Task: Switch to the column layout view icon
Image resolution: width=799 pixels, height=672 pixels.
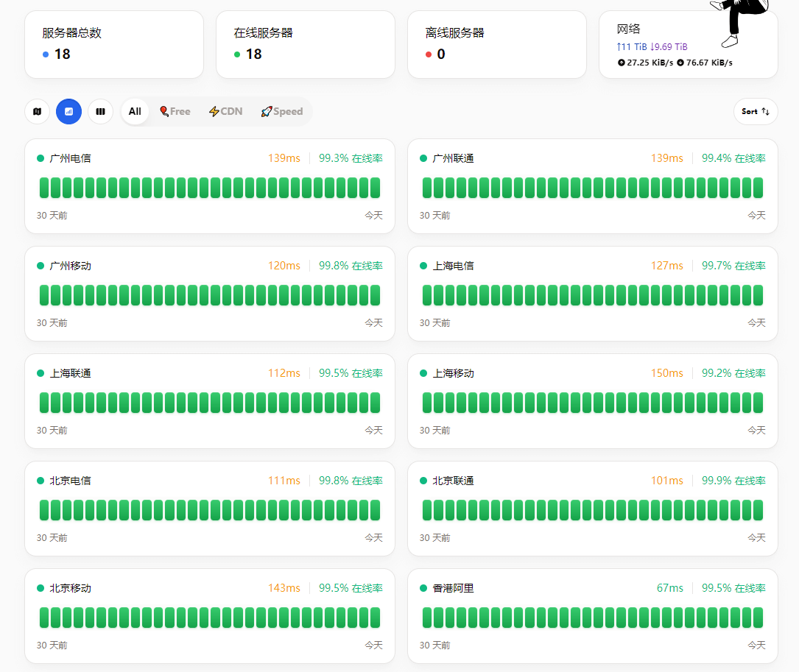Action: tap(100, 111)
